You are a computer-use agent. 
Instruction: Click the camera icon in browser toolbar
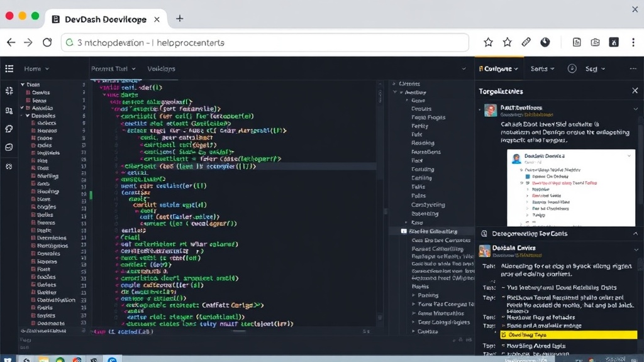point(595,42)
